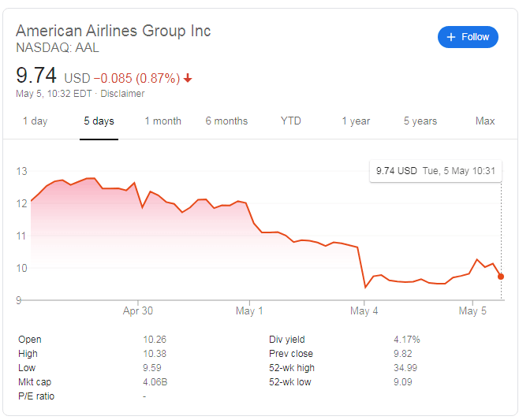Click the plus icon on Follow

tap(451, 37)
